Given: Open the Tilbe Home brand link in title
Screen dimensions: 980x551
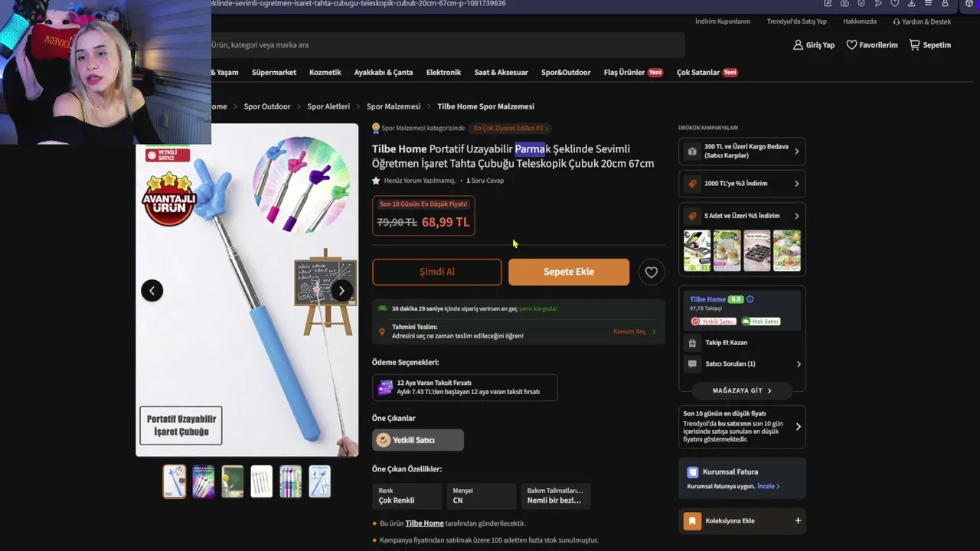Looking at the screenshot, I should click(x=399, y=149).
